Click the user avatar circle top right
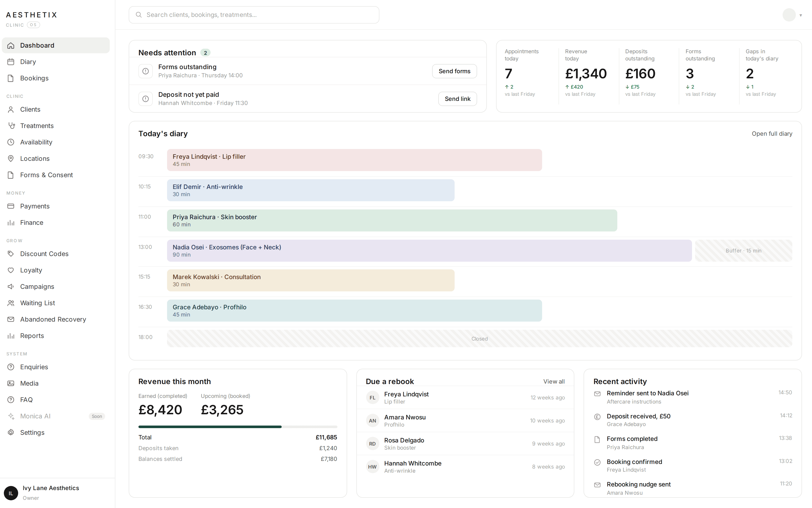812x508 pixels. point(789,15)
